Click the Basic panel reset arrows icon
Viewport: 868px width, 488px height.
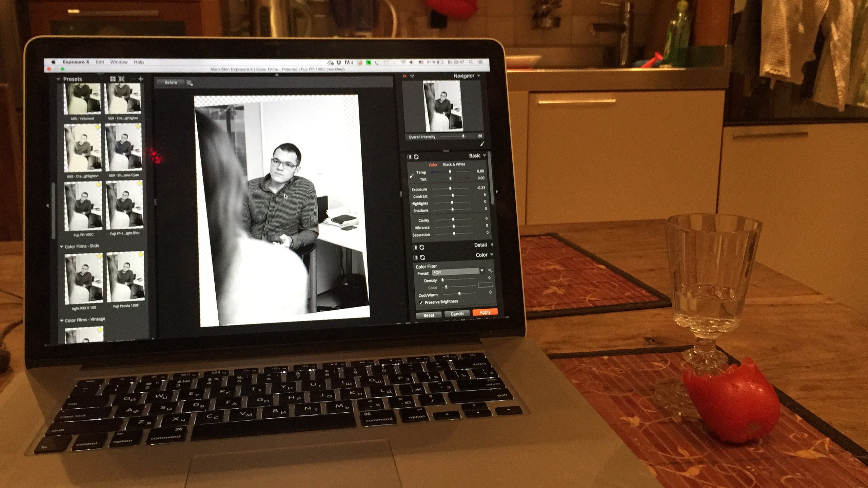416,157
